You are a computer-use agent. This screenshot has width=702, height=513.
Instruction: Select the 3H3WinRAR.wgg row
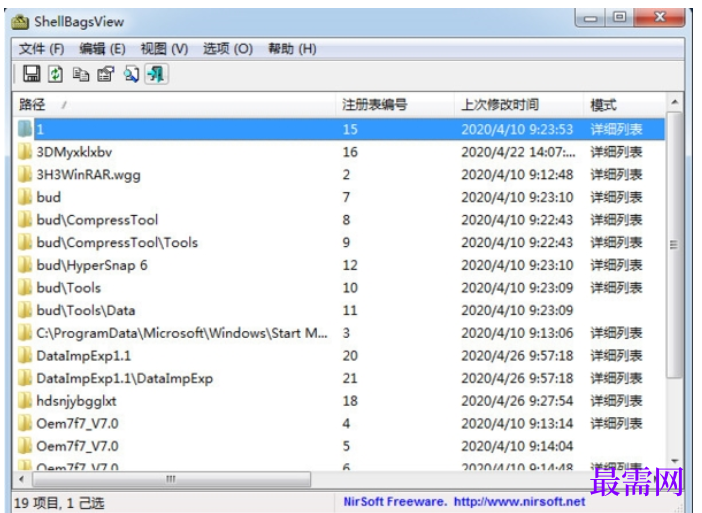tap(339, 174)
